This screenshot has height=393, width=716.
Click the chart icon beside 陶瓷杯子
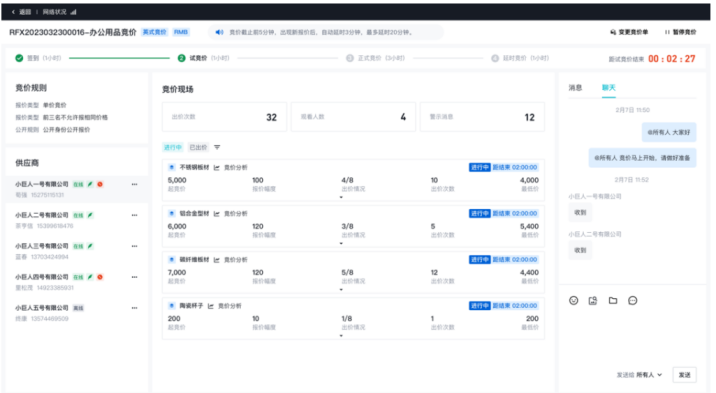coord(211,306)
